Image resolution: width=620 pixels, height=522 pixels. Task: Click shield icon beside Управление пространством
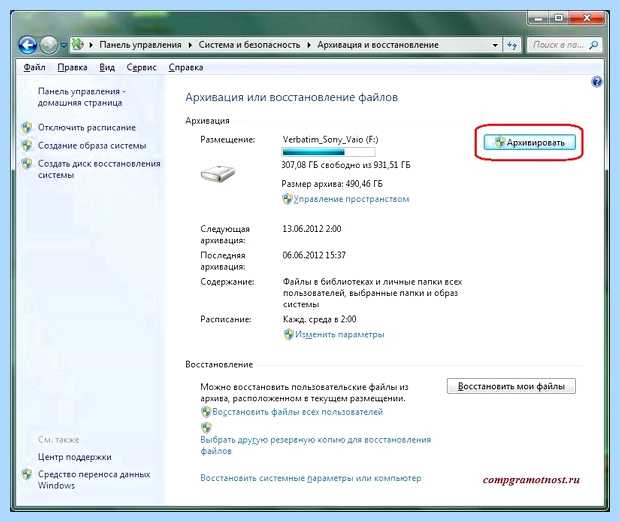tap(287, 199)
